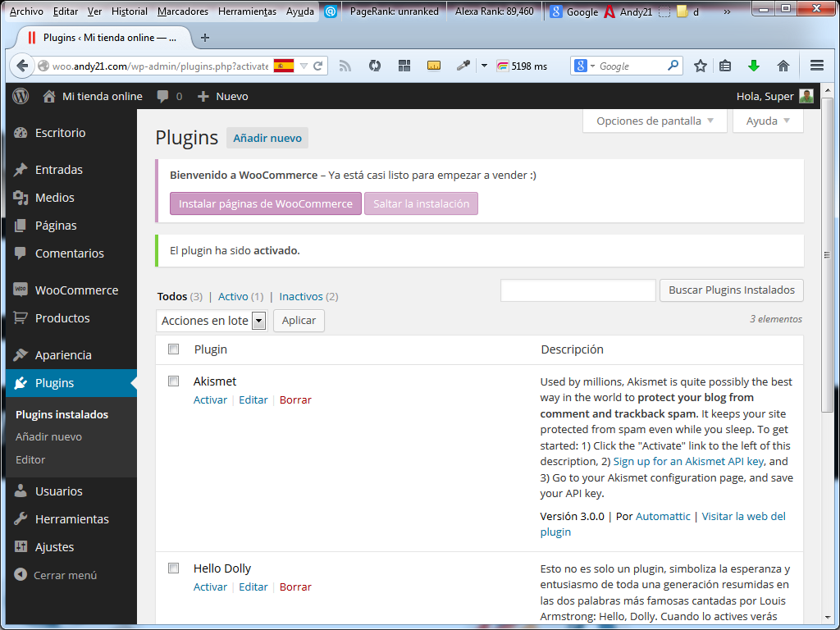Image resolution: width=840 pixels, height=630 pixels.
Task: Open Ayuda browser menu
Action: pyautogui.click(x=300, y=11)
